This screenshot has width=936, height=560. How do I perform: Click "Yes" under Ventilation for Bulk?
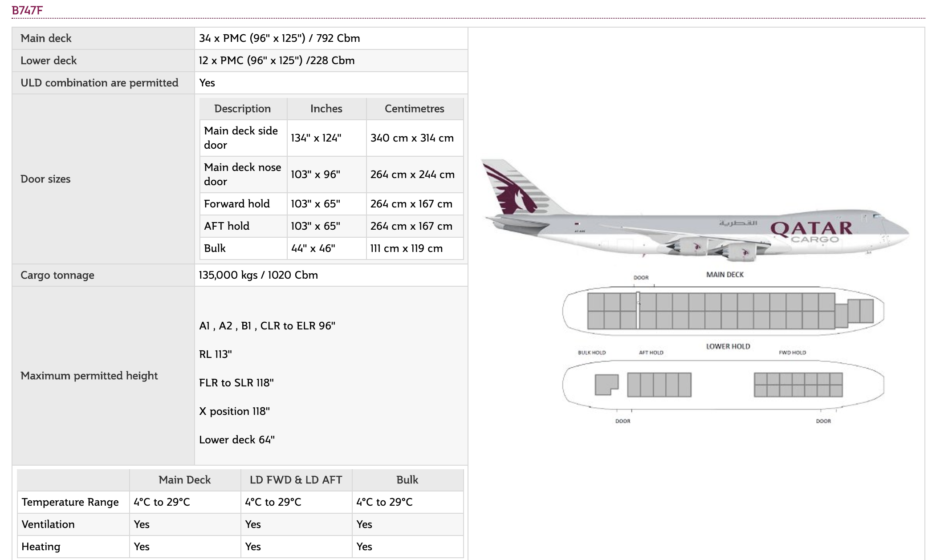click(363, 524)
